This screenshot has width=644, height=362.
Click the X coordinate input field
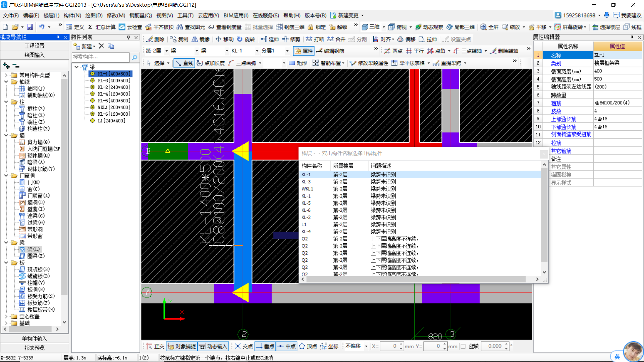click(391, 346)
